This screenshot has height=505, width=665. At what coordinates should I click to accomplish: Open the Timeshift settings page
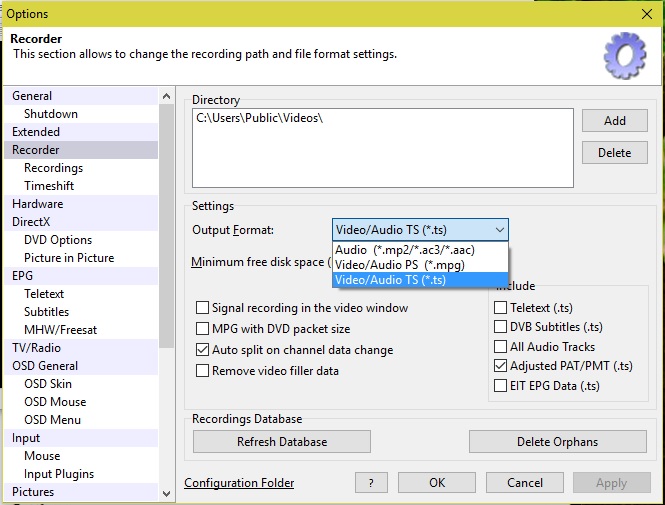(x=49, y=186)
